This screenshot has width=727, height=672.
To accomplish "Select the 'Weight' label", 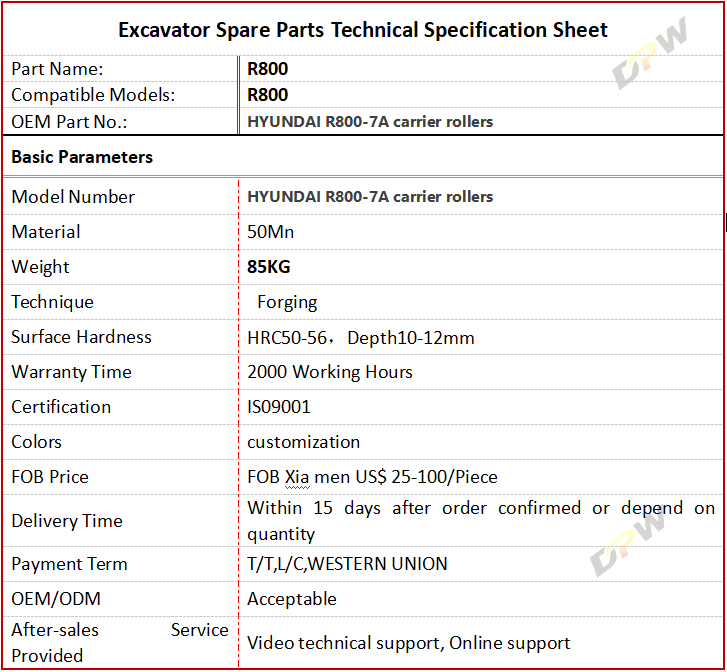I will click(x=40, y=267).
